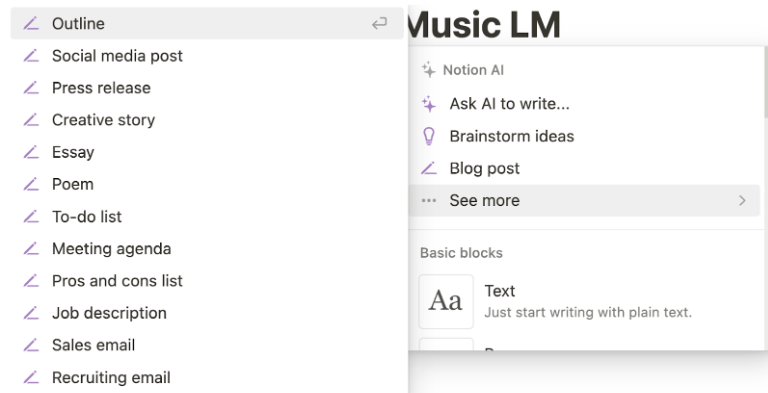Click the block menu scrollbar

point(765,82)
